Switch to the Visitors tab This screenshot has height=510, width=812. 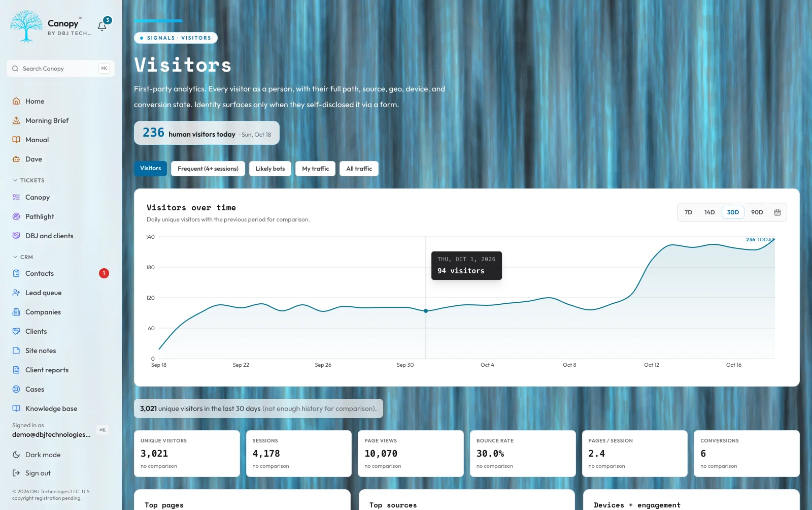tap(150, 169)
